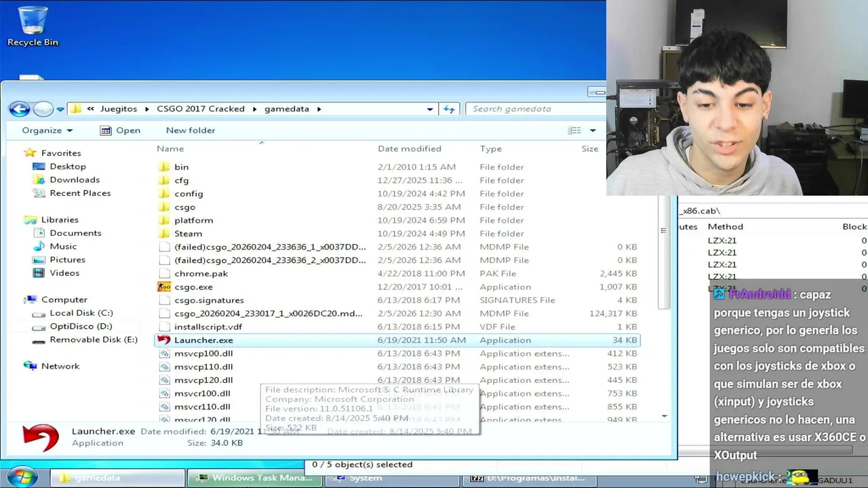Click the Explorer forward arrow button
Viewport: 868px width, 488px height.
(43, 108)
